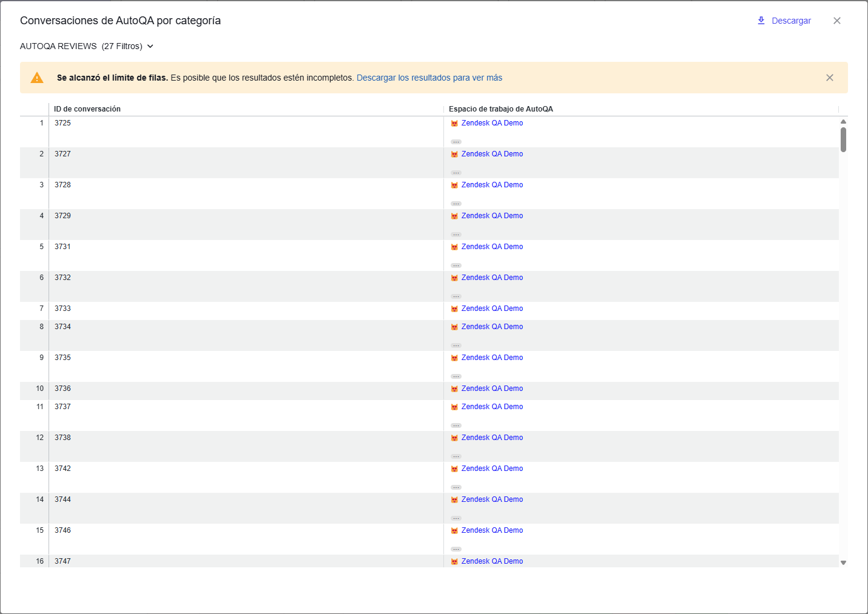Click the fox icon in row 3742
This screenshot has width=868, height=614.
[454, 469]
